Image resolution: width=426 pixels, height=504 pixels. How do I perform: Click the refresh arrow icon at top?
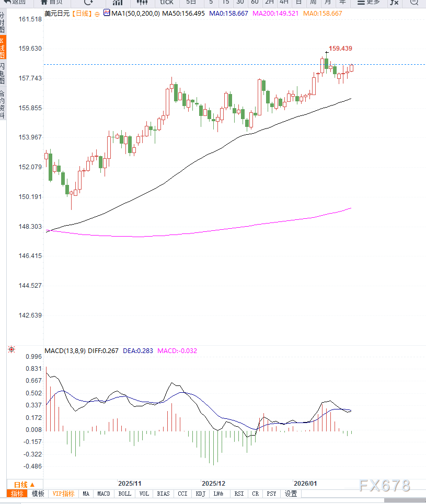pyautogui.click(x=88, y=2)
